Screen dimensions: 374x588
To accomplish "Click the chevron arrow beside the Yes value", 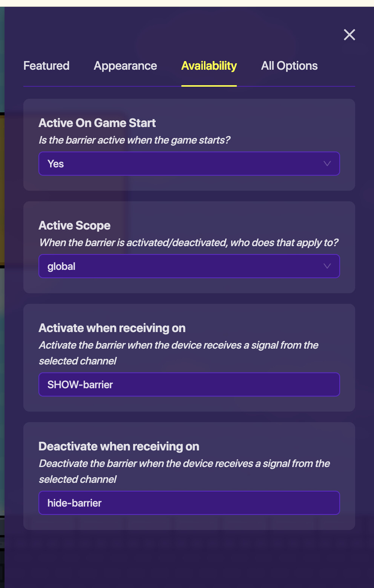I will (x=327, y=164).
